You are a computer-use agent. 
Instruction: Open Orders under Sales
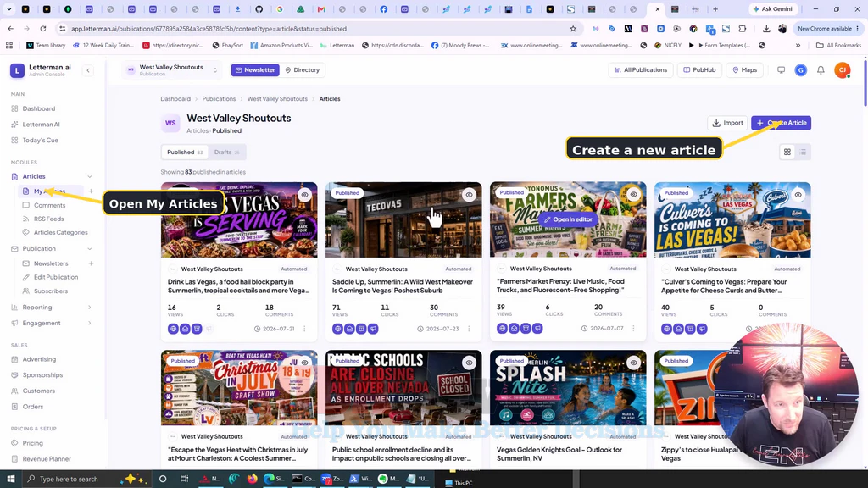33,407
